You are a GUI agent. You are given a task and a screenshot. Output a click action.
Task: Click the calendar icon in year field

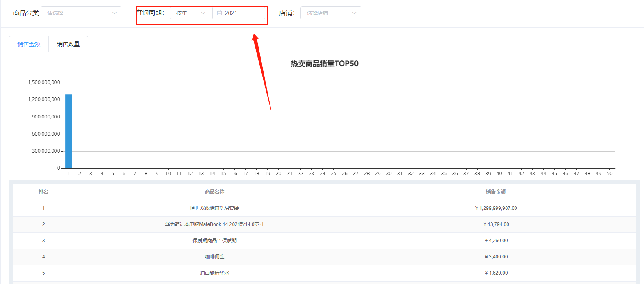tap(219, 13)
